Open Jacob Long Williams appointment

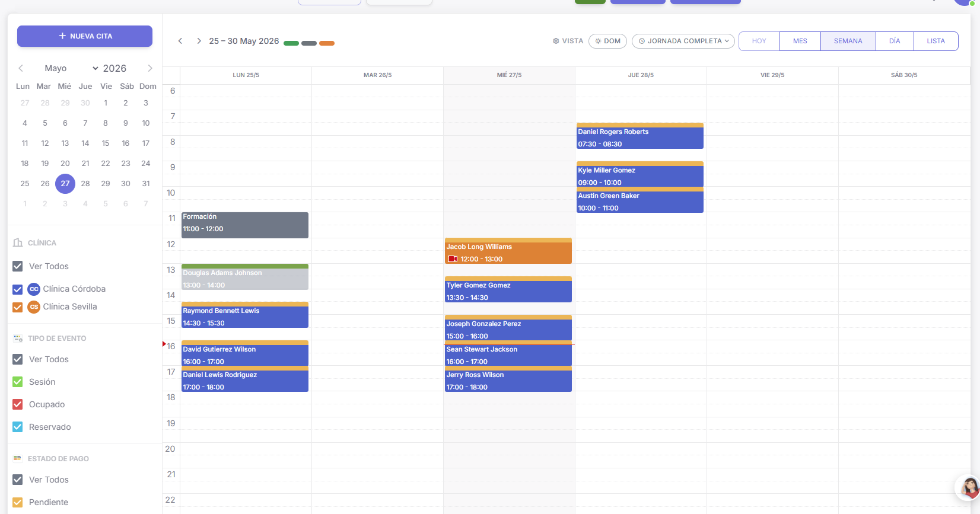tap(508, 251)
